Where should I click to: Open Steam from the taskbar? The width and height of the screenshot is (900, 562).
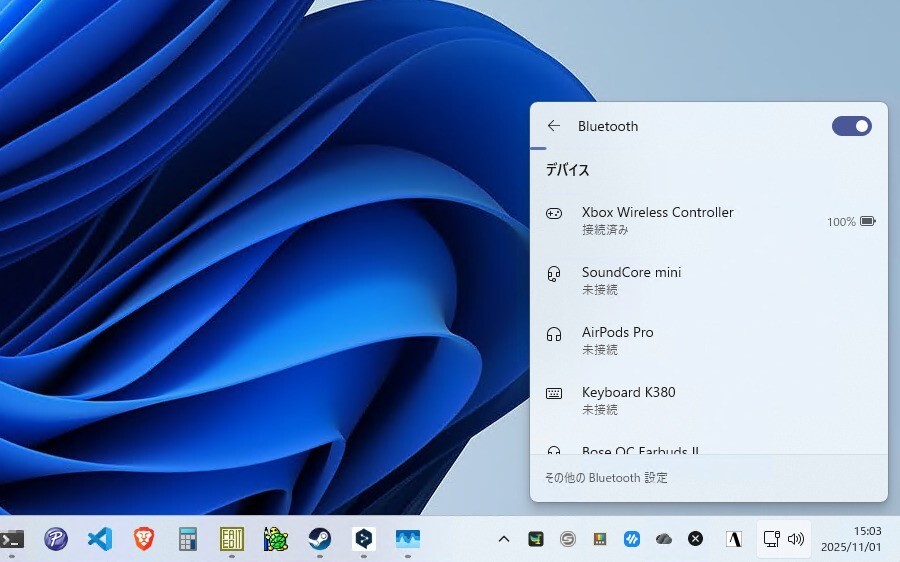pos(319,539)
